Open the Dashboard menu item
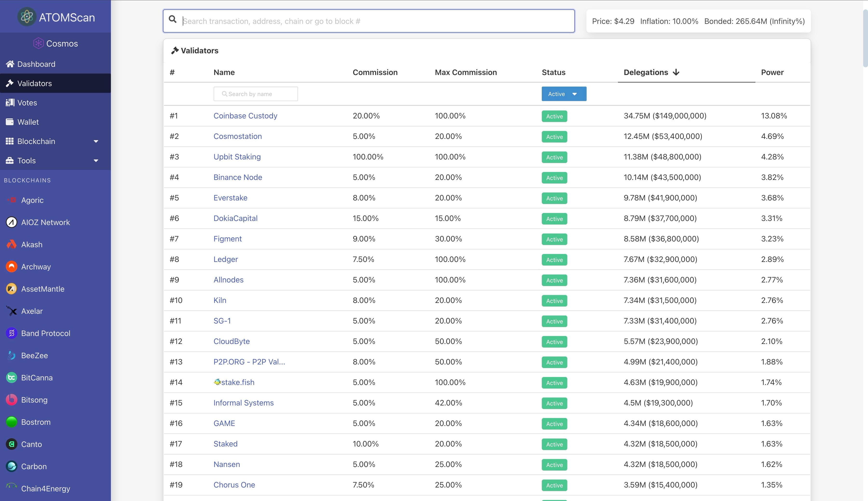868x501 pixels. point(36,64)
